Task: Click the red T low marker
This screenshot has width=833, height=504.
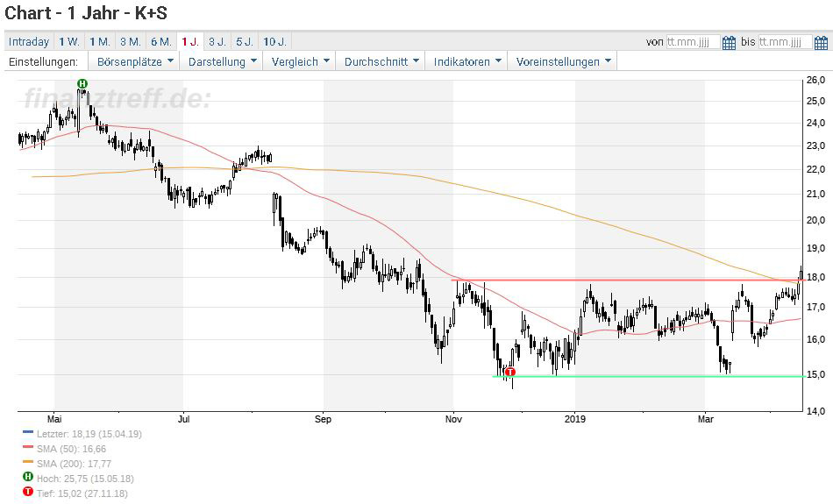Action: (x=510, y=372)
